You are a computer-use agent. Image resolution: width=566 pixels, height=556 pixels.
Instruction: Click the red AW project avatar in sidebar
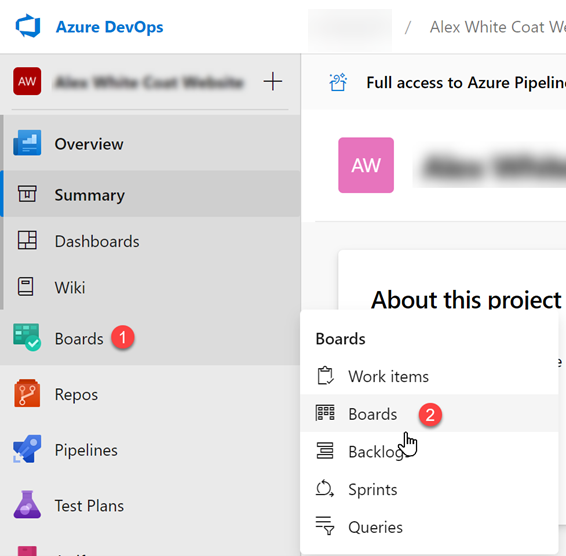[27, 81]
